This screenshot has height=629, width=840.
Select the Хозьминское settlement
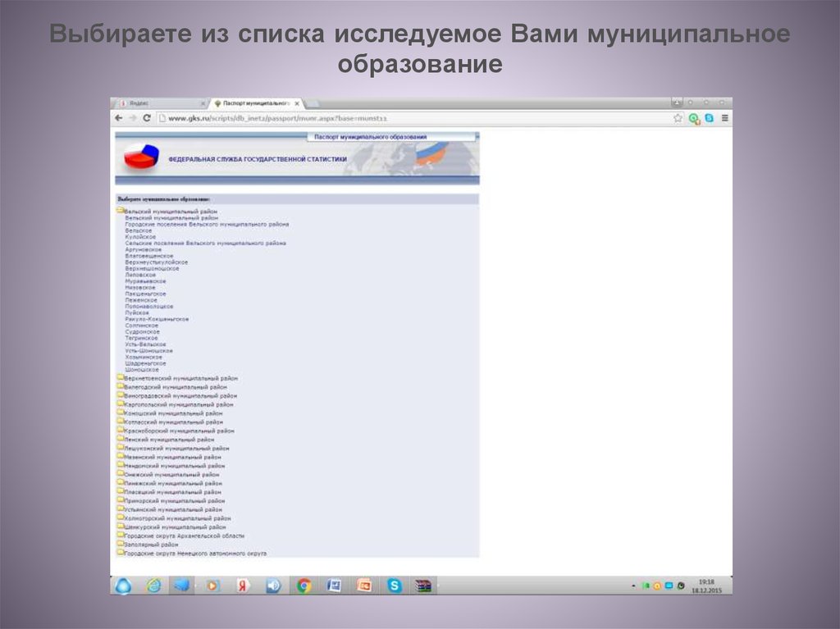pos(143,358)
